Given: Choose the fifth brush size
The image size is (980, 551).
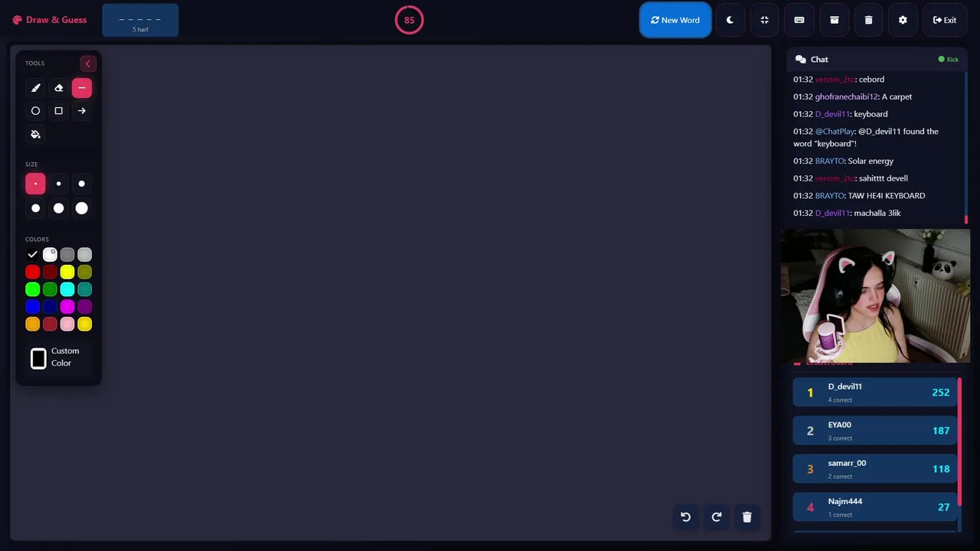Looking at the screenshot, I should 58,208.
